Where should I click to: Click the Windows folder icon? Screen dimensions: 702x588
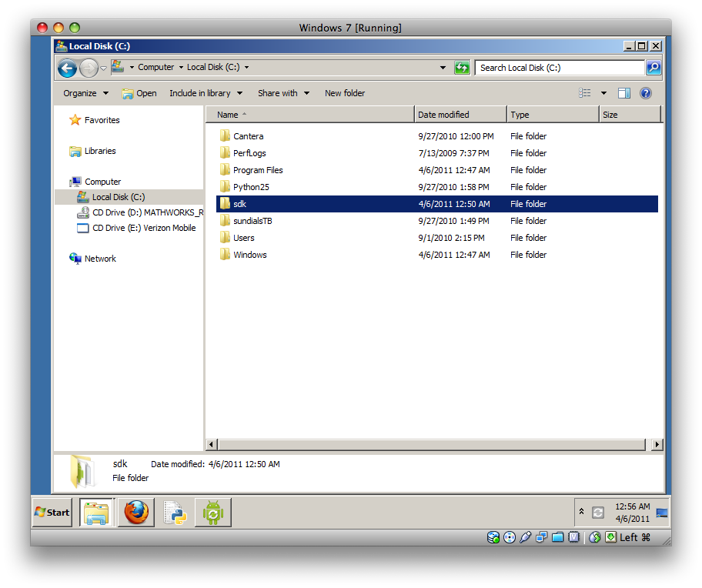[226, 255]
